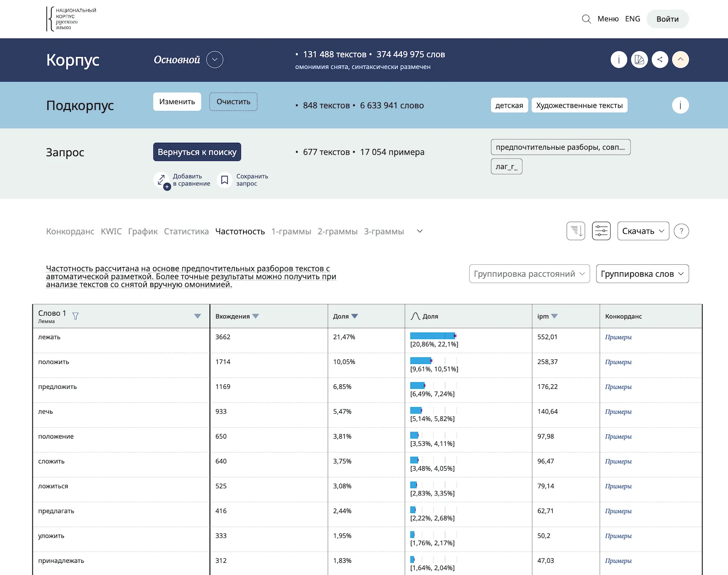
Task: Click the frequency disclaimer about автоматической разметкой
Action: pyautogui.click(x=191, y=276)
